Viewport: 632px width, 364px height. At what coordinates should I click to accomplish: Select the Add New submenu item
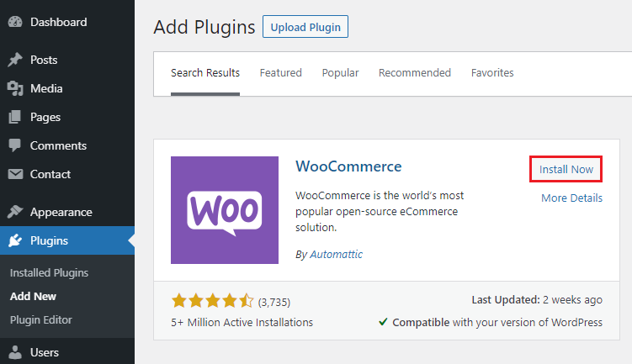pyautogui.click(x=33, y=297)
